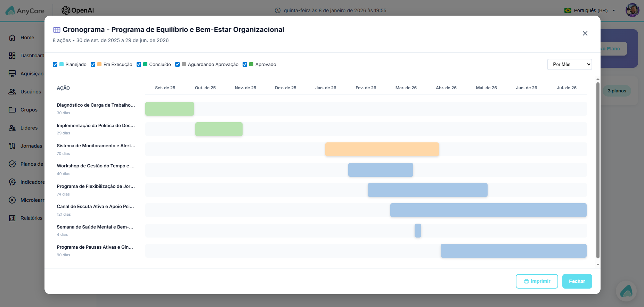644x307 pixels.
Task: Open the Grupos folder icon
Action: 12,110
